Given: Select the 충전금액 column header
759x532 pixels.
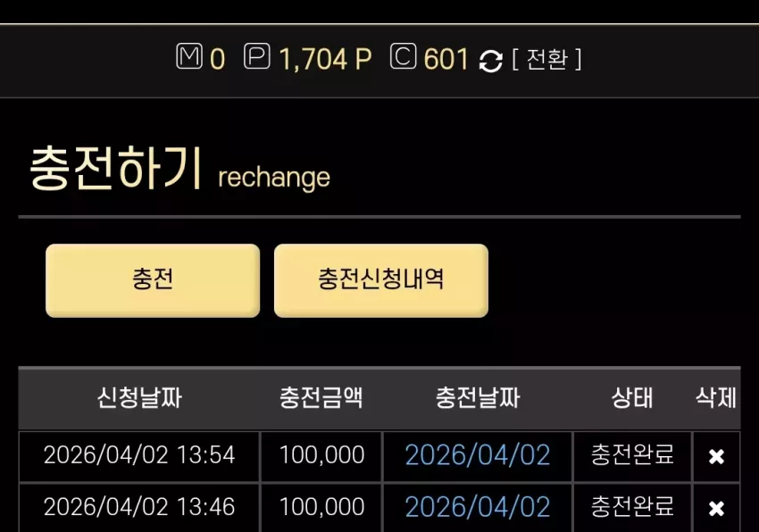Looking at the screenshot, I should [321, 398].
